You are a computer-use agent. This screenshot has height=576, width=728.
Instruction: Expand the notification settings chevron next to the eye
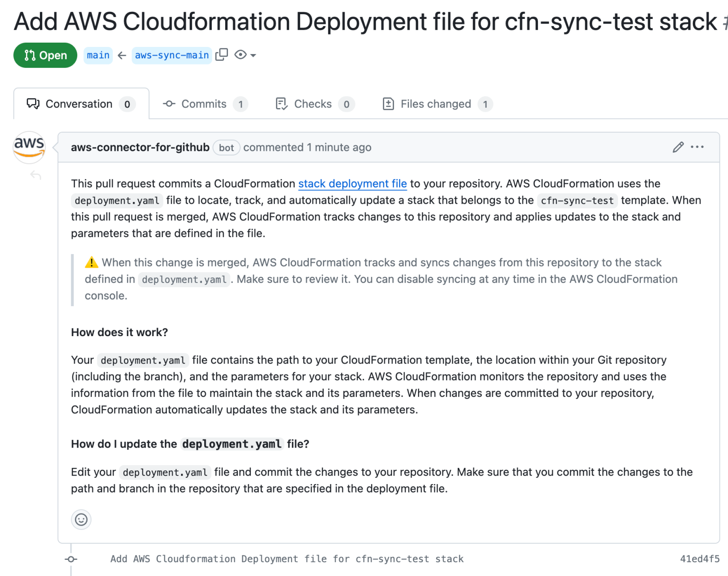click(x=253, y=55)
